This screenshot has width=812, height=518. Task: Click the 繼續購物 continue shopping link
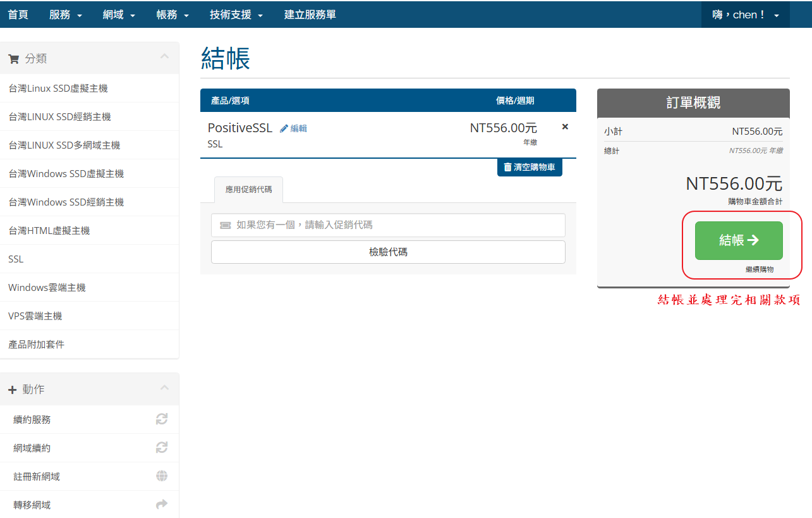[x=759, y=269]
